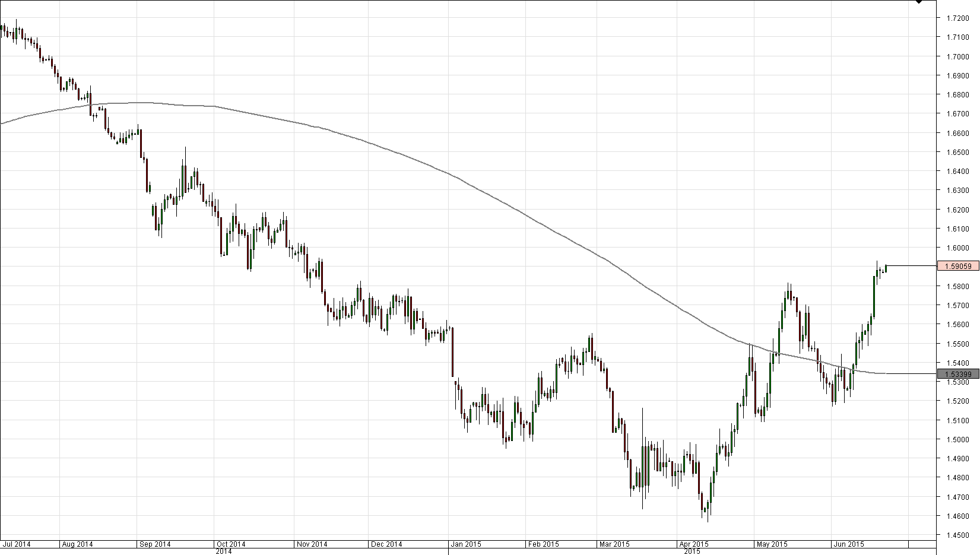
Task: Select the Jul 2014 date label
Action: 17,544
